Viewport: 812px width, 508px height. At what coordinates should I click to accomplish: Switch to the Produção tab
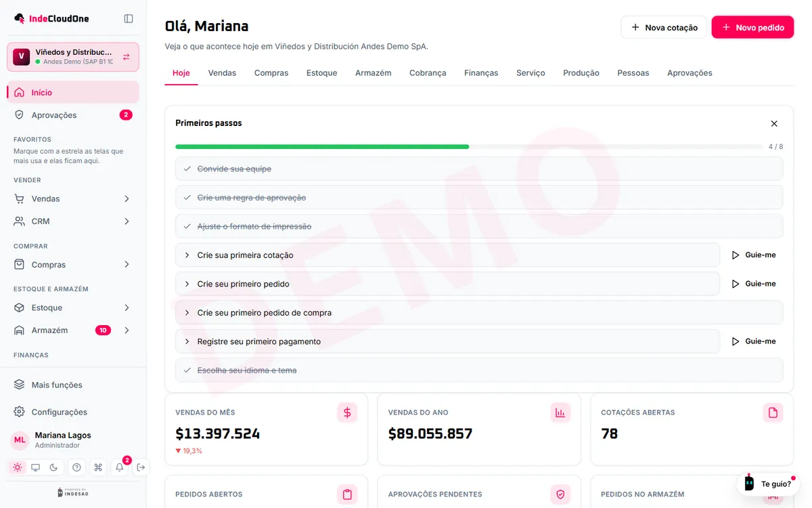[581, 72]
